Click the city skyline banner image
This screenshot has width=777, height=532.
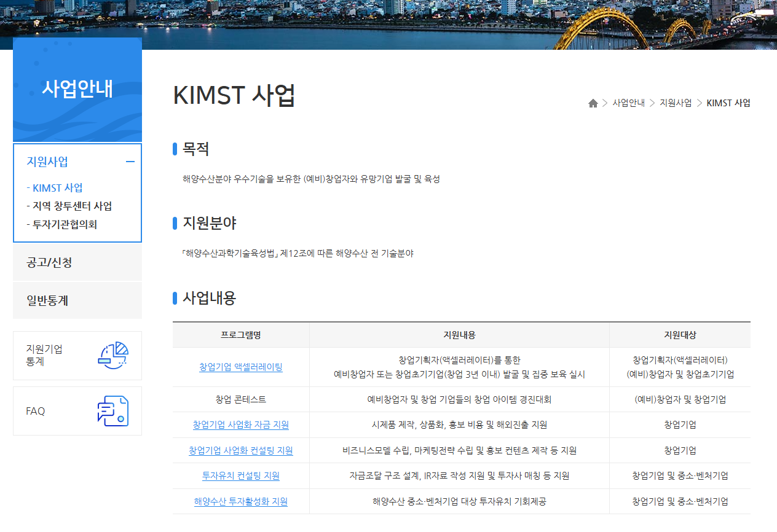click(388, 25)
